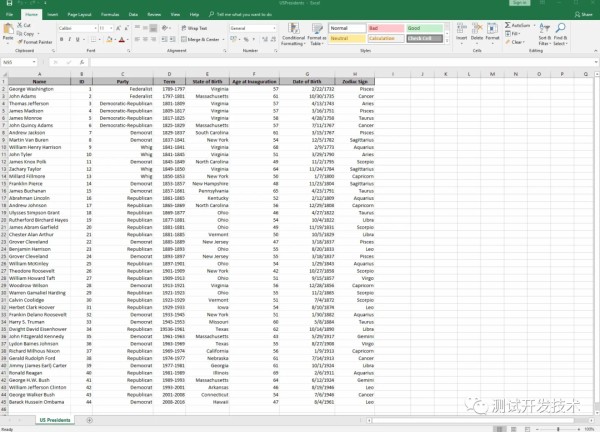Decrease indent in the Alignment group

point(164,39)
